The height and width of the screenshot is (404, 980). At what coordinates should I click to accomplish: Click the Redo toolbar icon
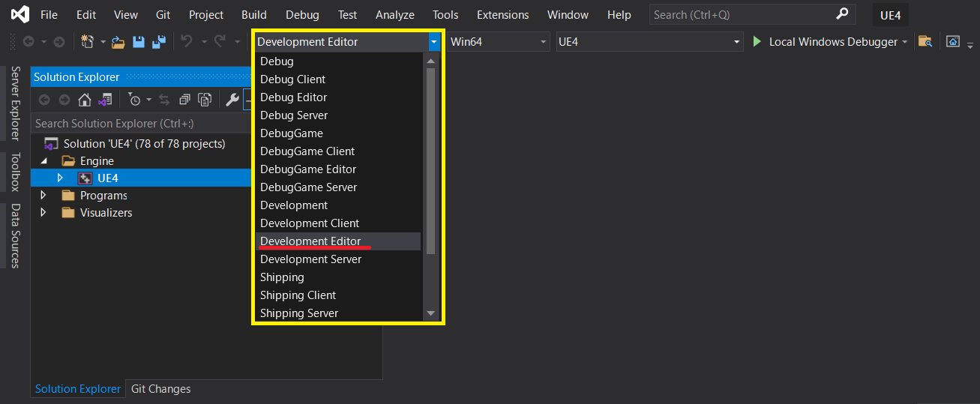point(220,42)
